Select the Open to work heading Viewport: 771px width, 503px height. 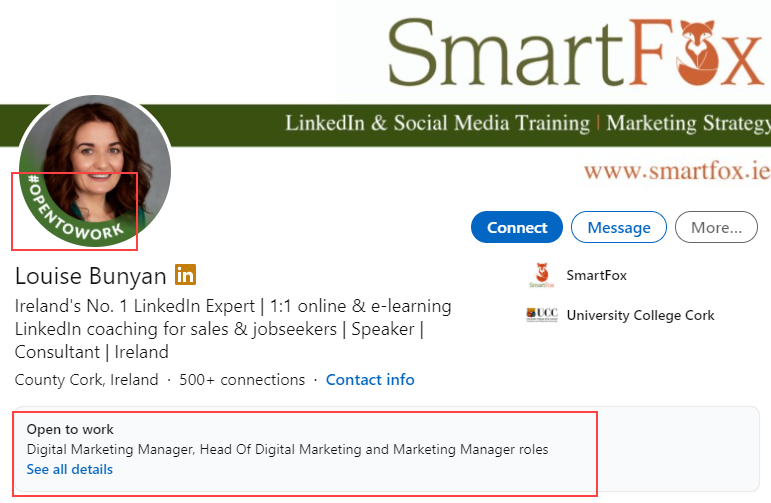click(x=70, y=429)
